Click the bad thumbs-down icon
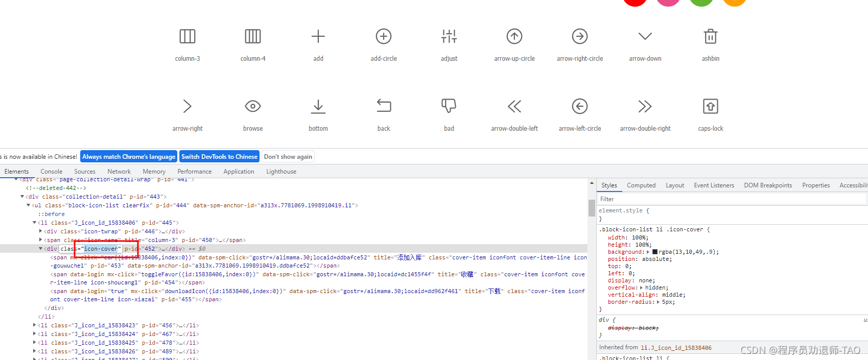Screen dimensions: 868x360 (449, 106)
